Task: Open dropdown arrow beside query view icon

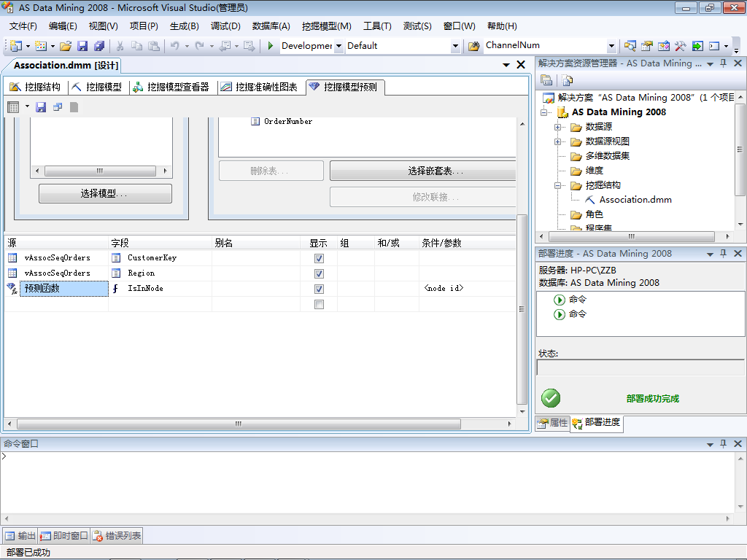Action: click(x=27, y=106)
